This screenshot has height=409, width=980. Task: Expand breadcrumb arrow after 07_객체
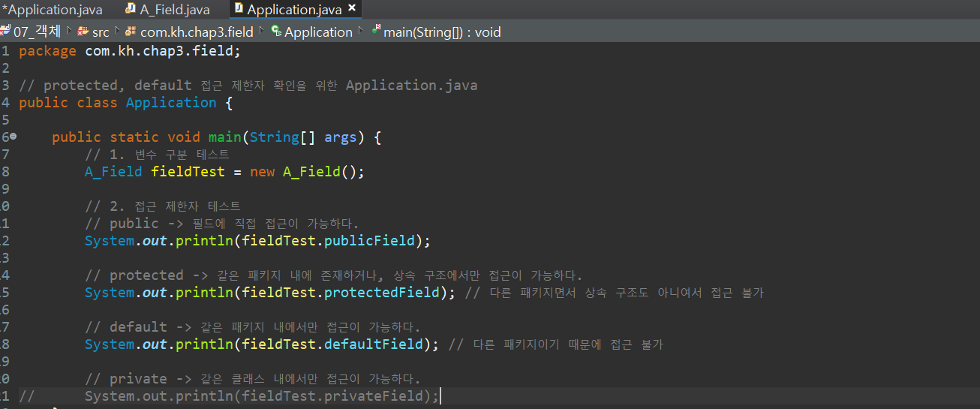point(71,31)
